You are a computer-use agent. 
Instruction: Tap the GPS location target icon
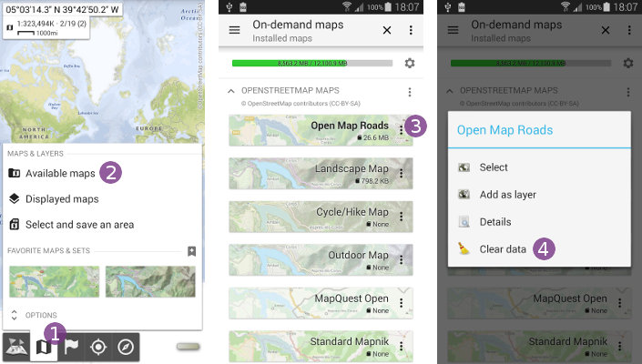tap(98, 348)
